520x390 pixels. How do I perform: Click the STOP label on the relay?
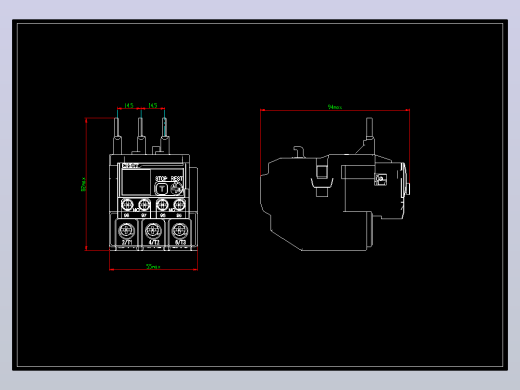(x=161, y=179)
